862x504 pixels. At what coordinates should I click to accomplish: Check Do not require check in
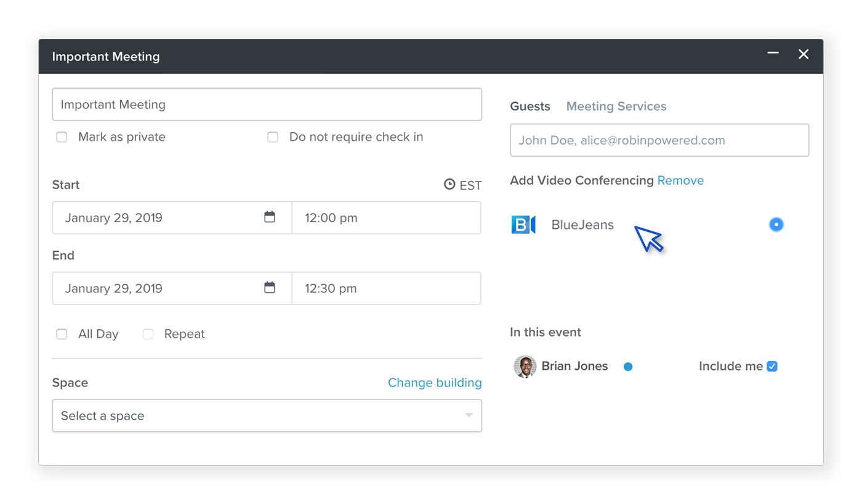coord(273,137)
